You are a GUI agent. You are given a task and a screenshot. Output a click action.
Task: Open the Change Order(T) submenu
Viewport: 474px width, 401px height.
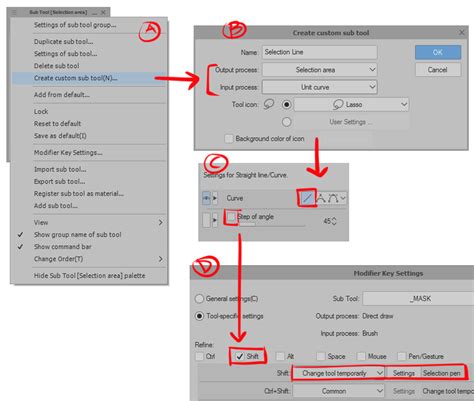click(x=89, y=259)
